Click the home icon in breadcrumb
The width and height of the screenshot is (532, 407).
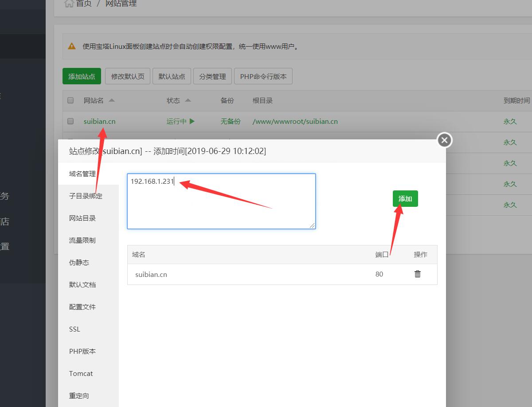click(x=69, y=4)
